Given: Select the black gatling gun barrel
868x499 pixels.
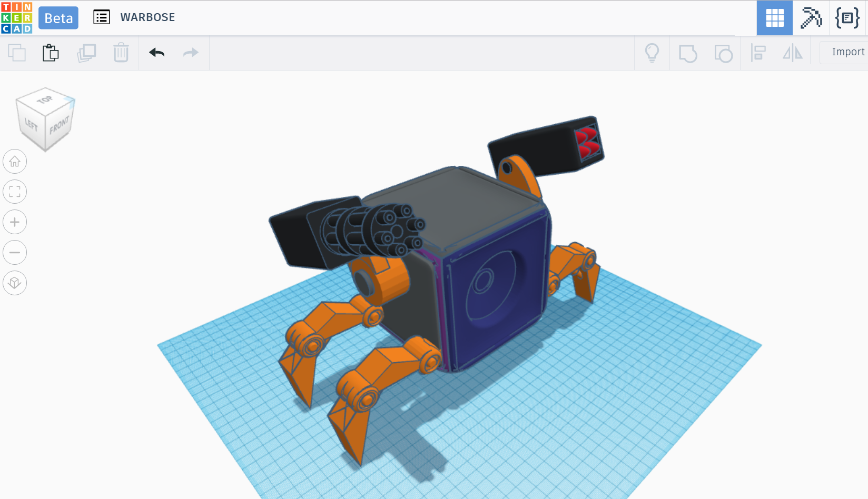Looking at the screenshot, I should [374, 232].
